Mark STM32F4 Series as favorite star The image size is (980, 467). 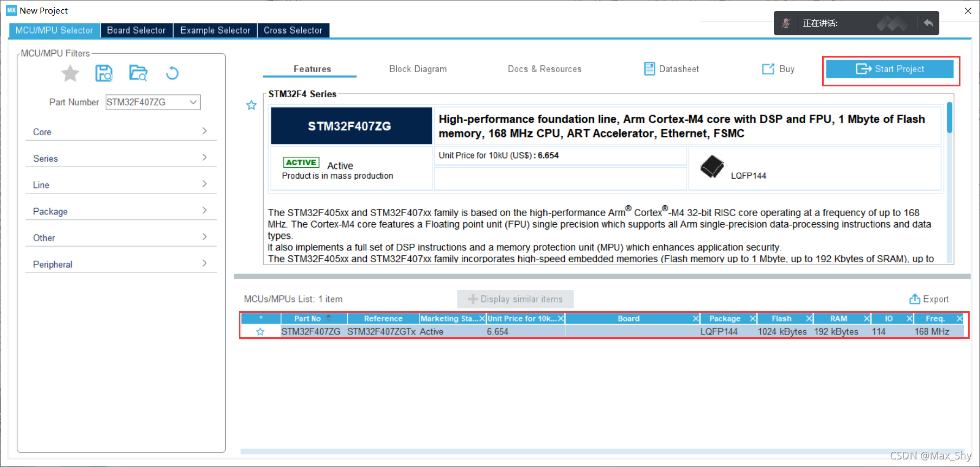pos(251,105)
